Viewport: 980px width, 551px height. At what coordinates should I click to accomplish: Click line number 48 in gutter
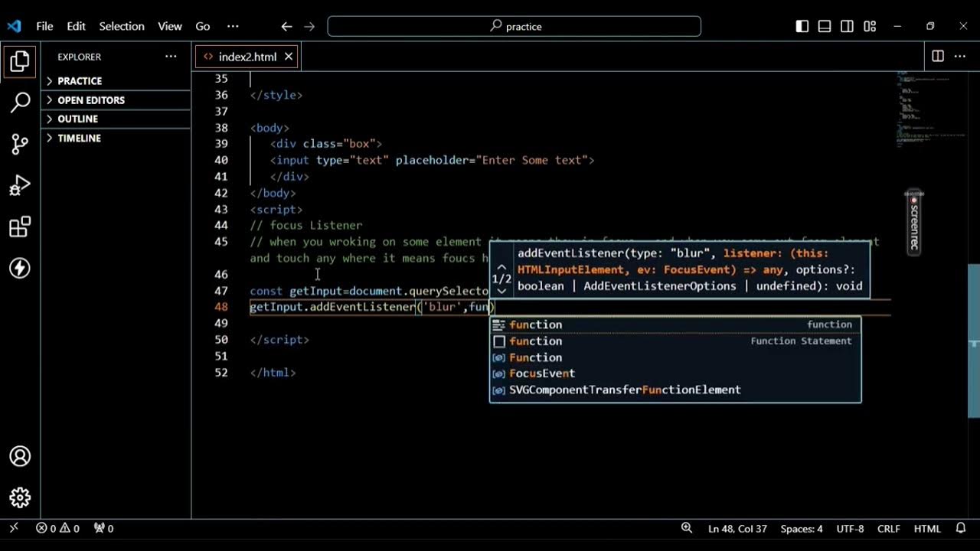pos(220,307)
